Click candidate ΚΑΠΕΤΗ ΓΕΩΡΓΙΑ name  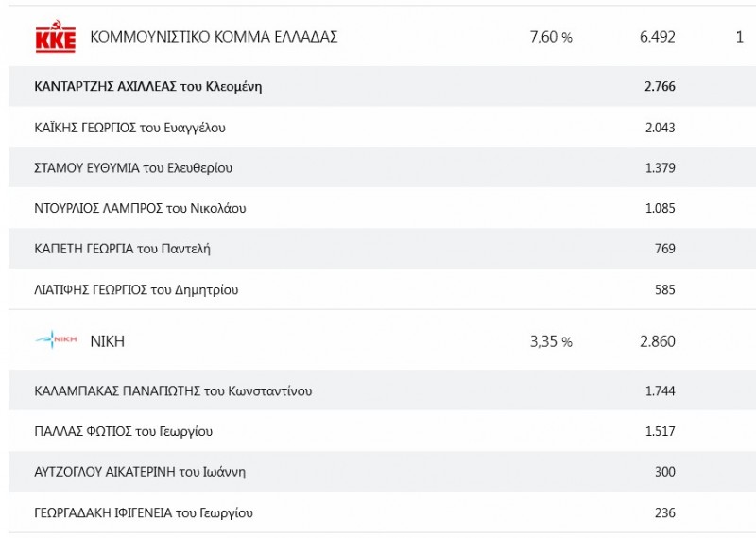point(122,249)
